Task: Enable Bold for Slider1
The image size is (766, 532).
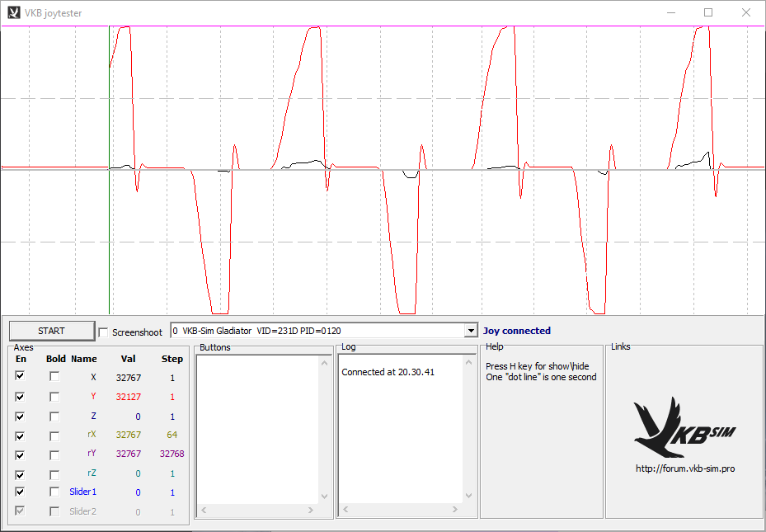Action: tap(54, 492)
